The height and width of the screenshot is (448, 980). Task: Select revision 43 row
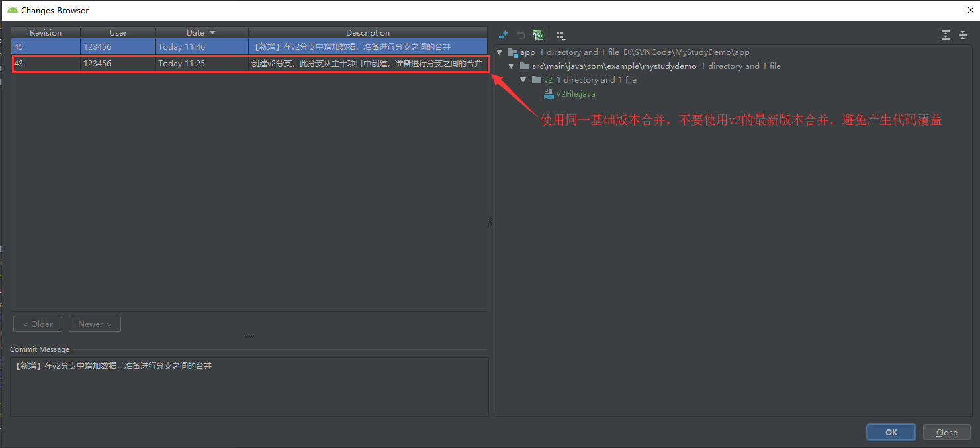pos(249,64)
